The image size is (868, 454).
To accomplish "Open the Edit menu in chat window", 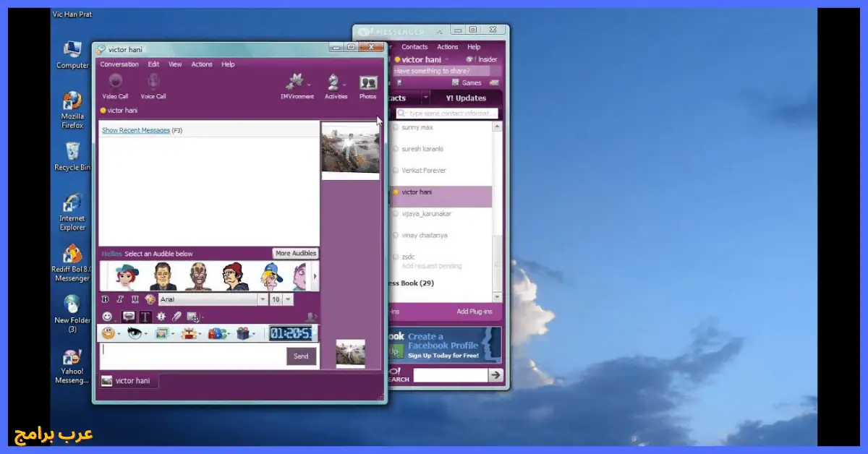I will click(153, 64).
